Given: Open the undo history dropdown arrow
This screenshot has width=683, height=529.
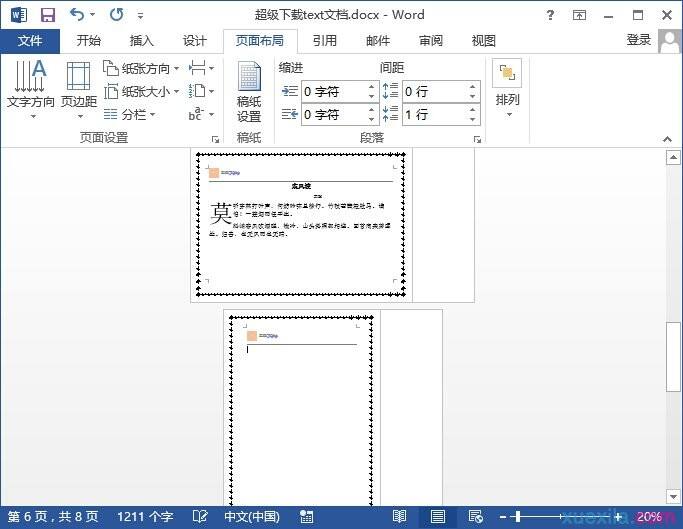Looking at the screenshot, I should coord(92,15).
